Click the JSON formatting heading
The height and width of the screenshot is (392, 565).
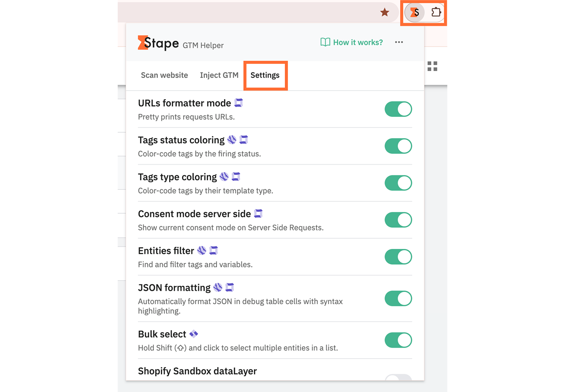[x=174, y=288]
